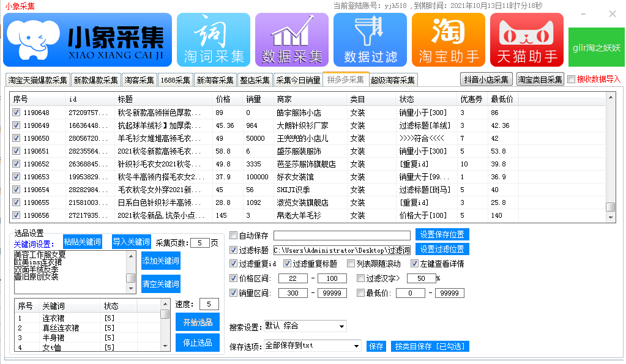Click the 设置过滤位置 button
Image resolution: width=626 pixels, height=364 pixels.
pyautogui.click(x=442, y=249)
